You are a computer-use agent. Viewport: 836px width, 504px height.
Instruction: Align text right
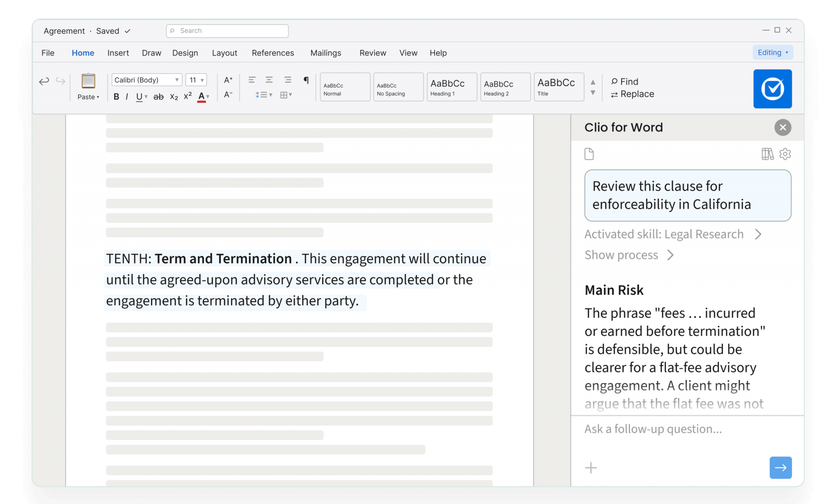(288, 80)
